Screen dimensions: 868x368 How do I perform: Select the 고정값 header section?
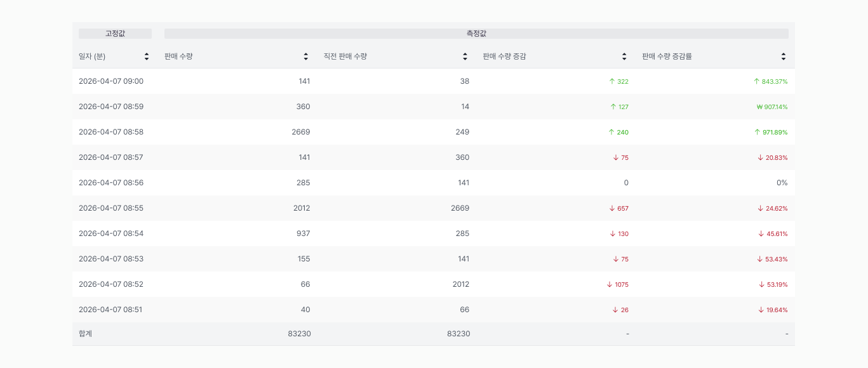click(x=114, y=33)
